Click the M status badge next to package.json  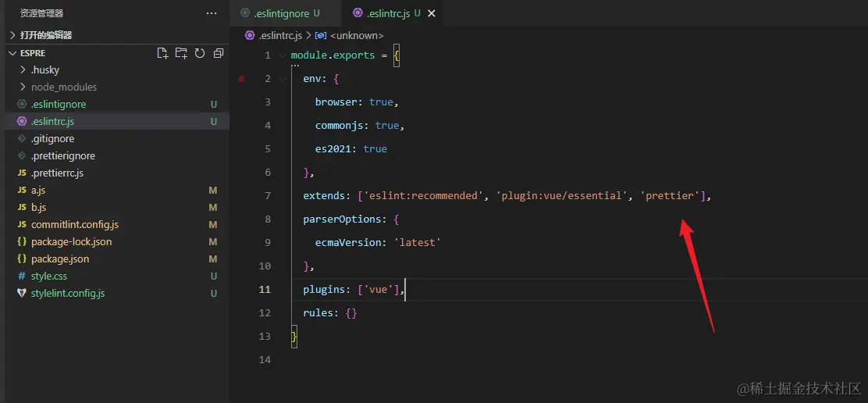pos(213,259)
